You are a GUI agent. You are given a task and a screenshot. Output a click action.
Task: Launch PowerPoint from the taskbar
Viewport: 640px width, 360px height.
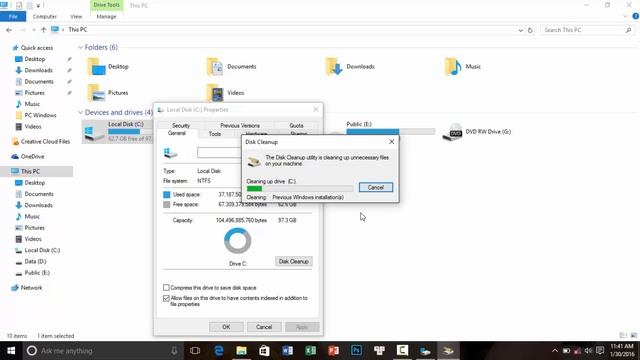333,351
